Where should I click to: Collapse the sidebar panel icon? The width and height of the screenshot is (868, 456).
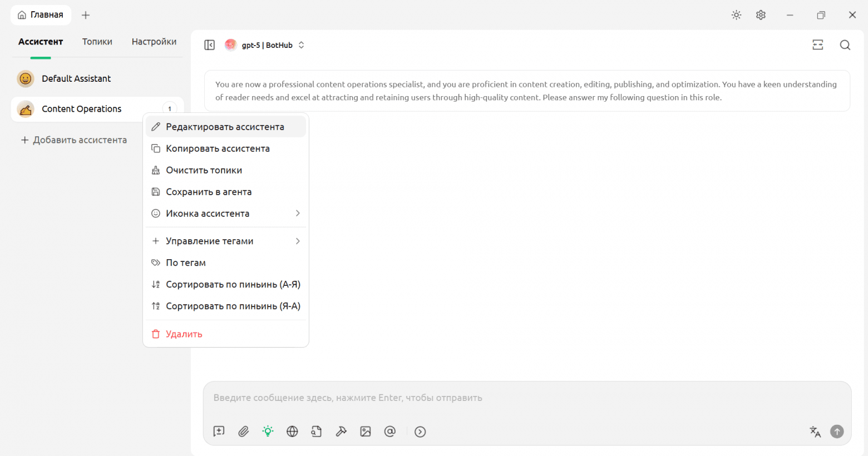(210, 45)
